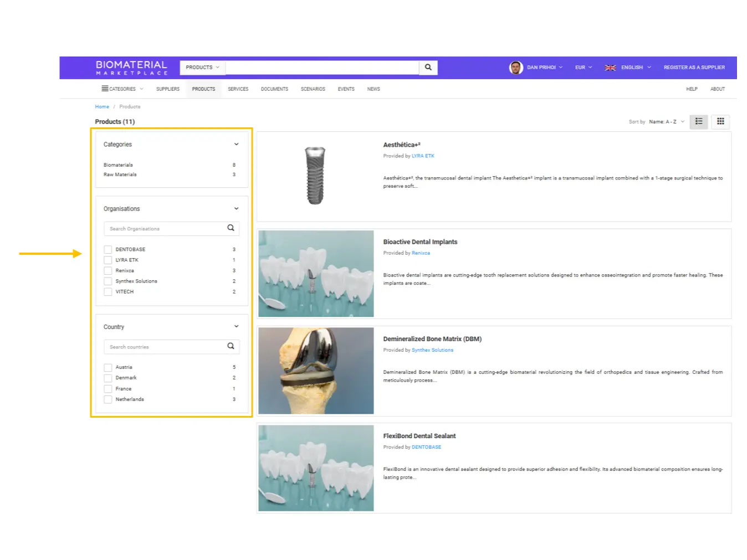Image resolution: width=747 pixels, height=560 pixels.
Task: Open the Renixca provider link
Action: 421,253
